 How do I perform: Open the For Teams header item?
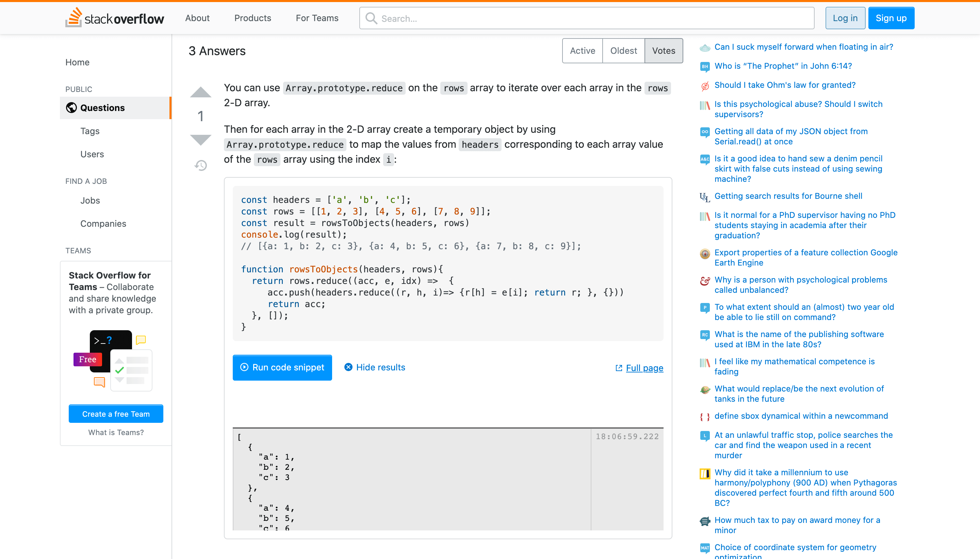pos(317,18)
